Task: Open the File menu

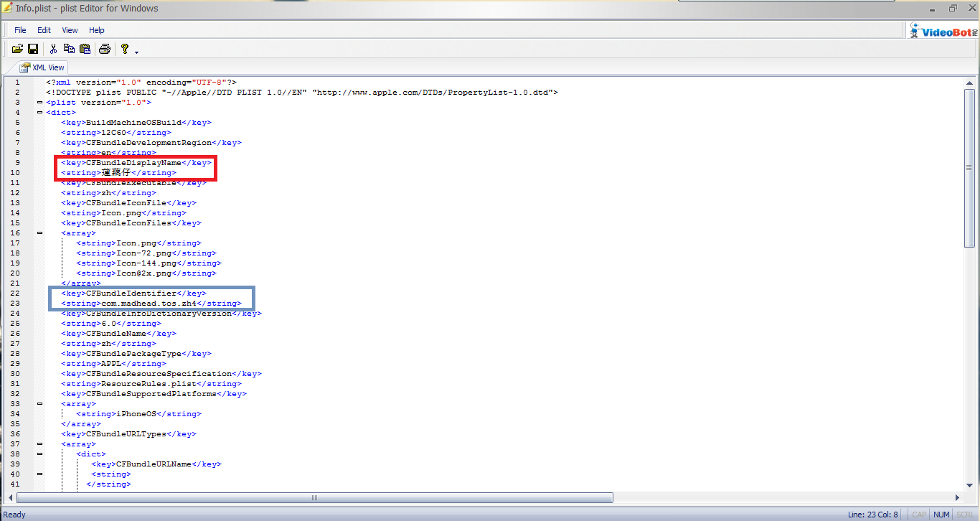Action: point(20,30)
